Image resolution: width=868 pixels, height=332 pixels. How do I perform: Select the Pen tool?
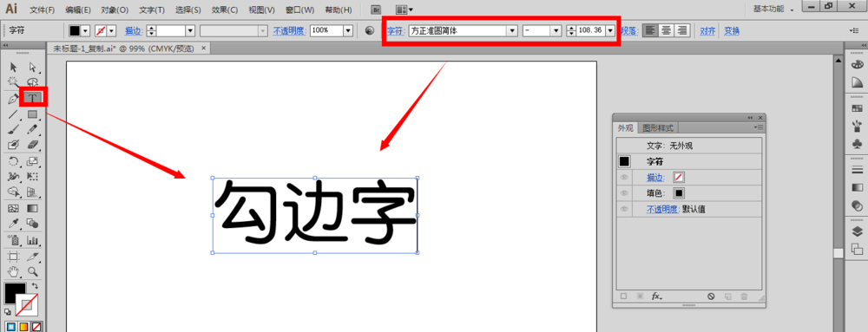click(x=14, y=98)
